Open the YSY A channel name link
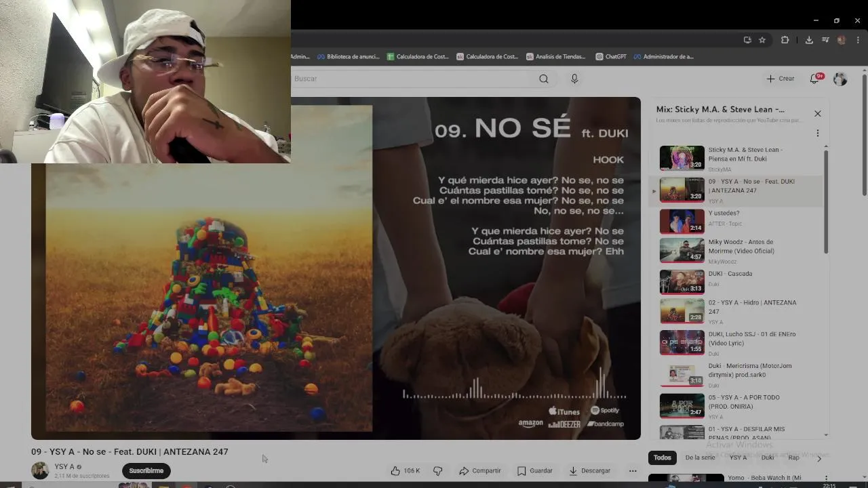 pyautogui.click(x=64, y=467)
